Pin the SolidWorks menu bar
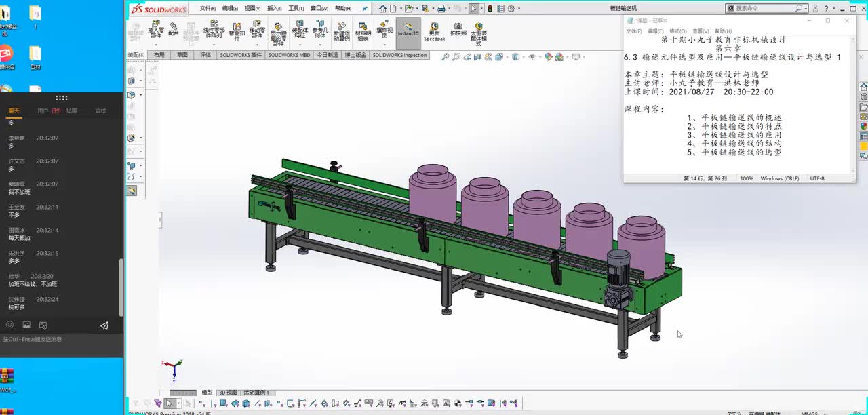 click(x=365, y=9)
